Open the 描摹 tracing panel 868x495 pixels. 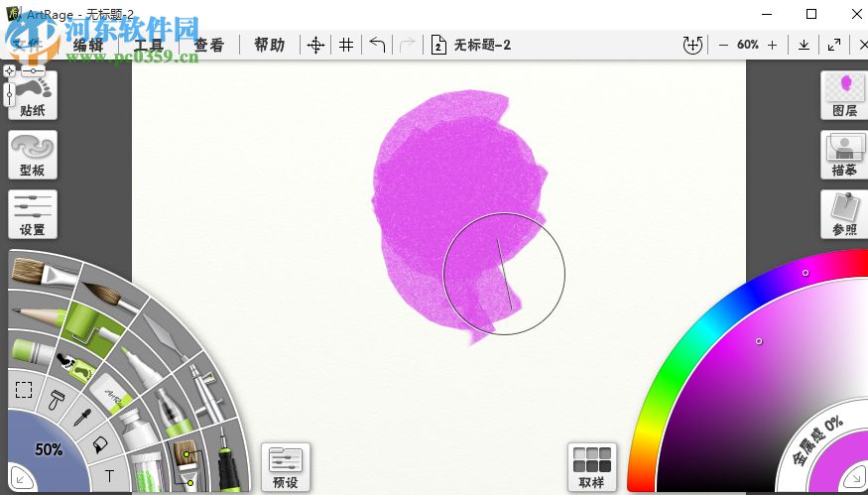coord(844,155)
